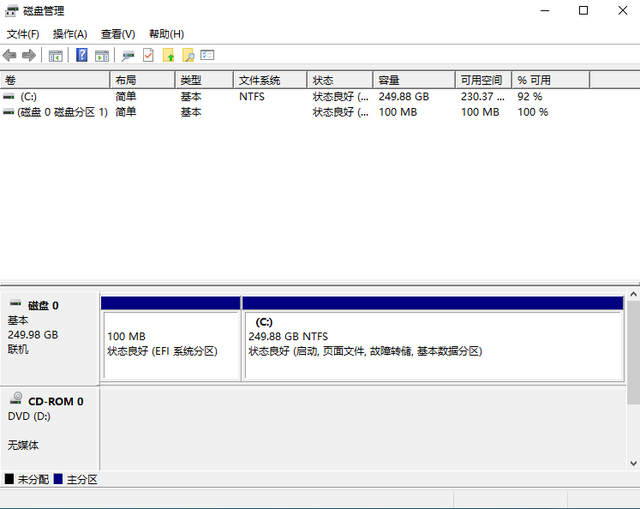Close the 磁盘管理 window

click(622, 11)
